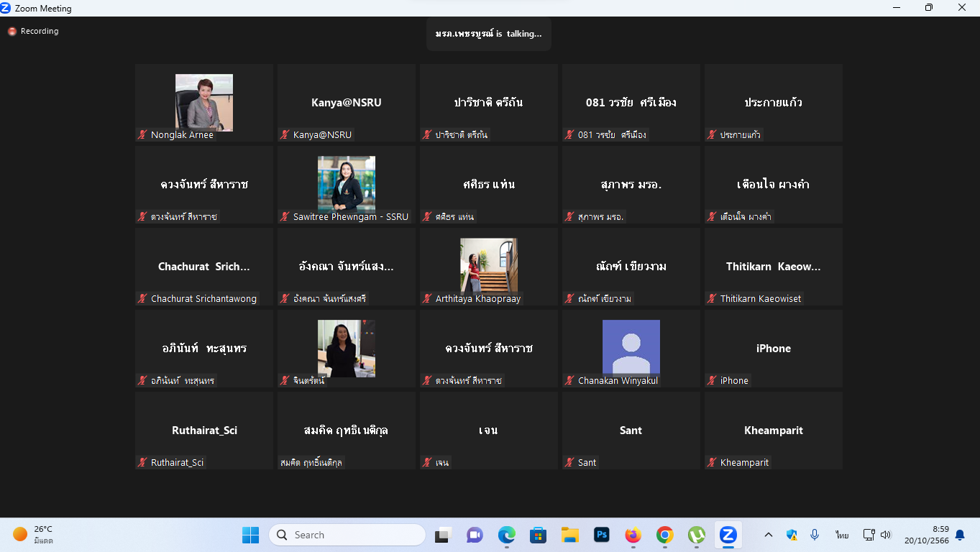Launch Photoshop from the taskbar
Image resolution: width=980 pixels, height=552 pixels.
tap(602, 535)
